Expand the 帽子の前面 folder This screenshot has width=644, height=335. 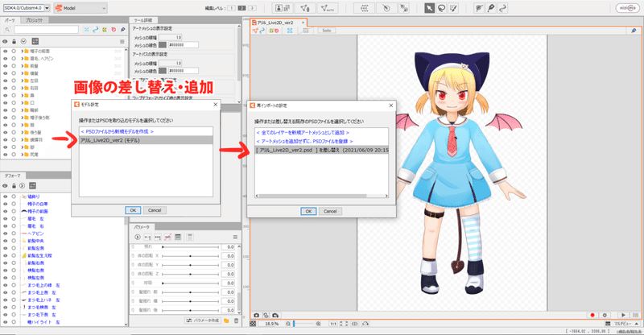click(x=23, y=52)
